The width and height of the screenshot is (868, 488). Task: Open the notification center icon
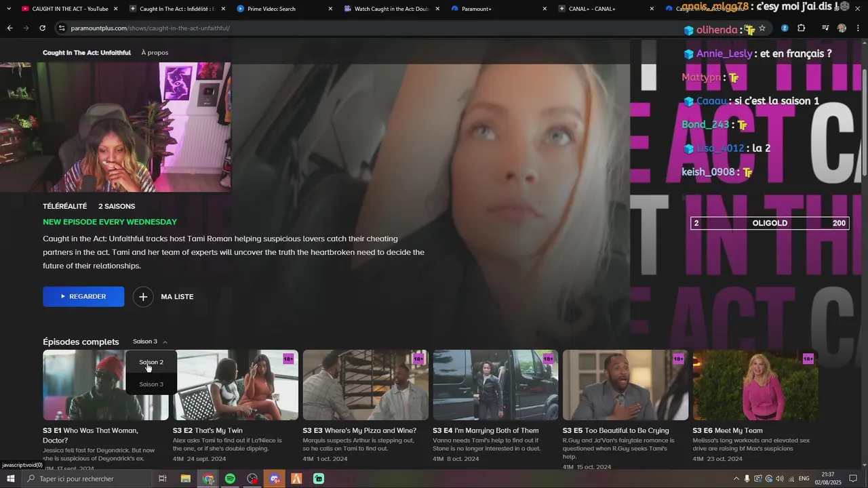(x=853, y=479)
